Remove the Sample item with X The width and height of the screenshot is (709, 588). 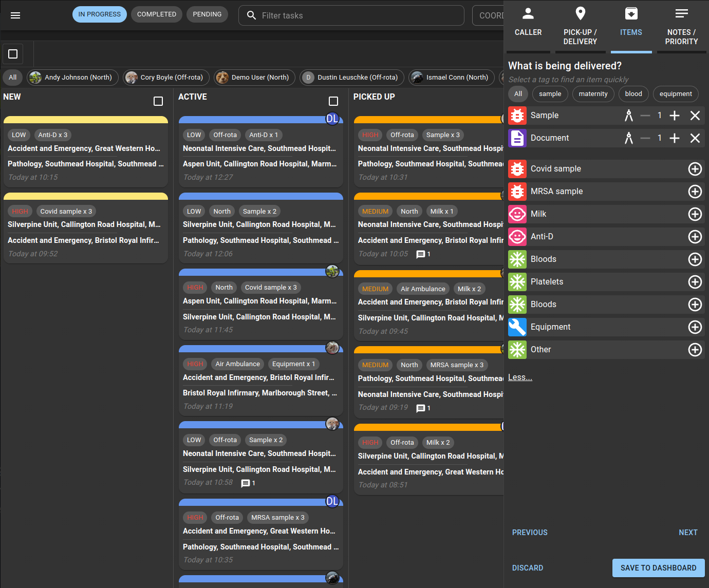point(695,116)
